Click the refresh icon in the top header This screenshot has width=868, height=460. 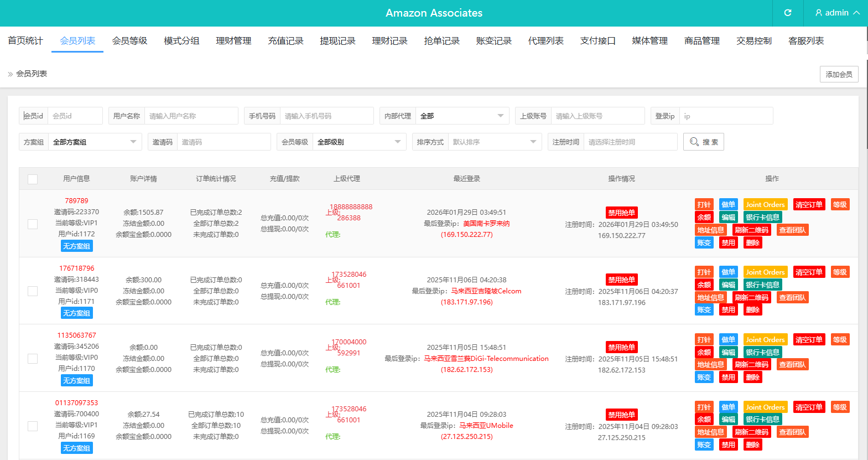click(x=788, y=13)
